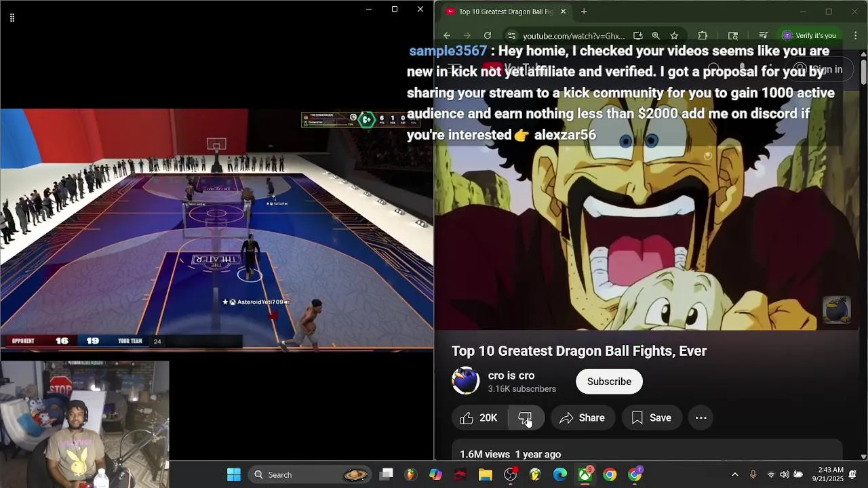Click the video title text
Viewport: 868px width, 488px height.
(579, 351)
